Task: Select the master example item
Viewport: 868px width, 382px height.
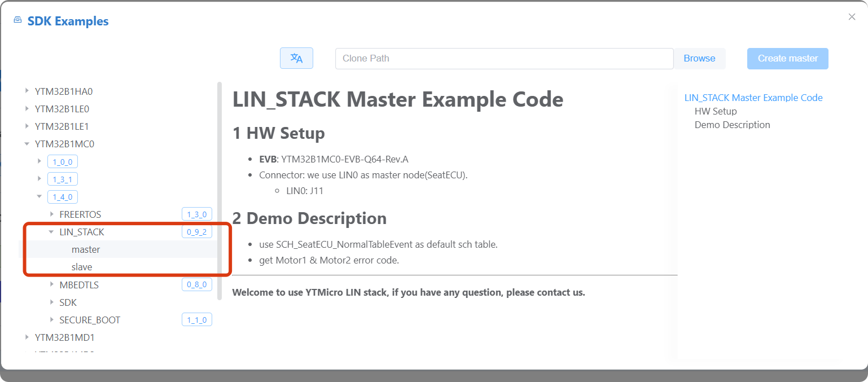Action: coord(86,249)
